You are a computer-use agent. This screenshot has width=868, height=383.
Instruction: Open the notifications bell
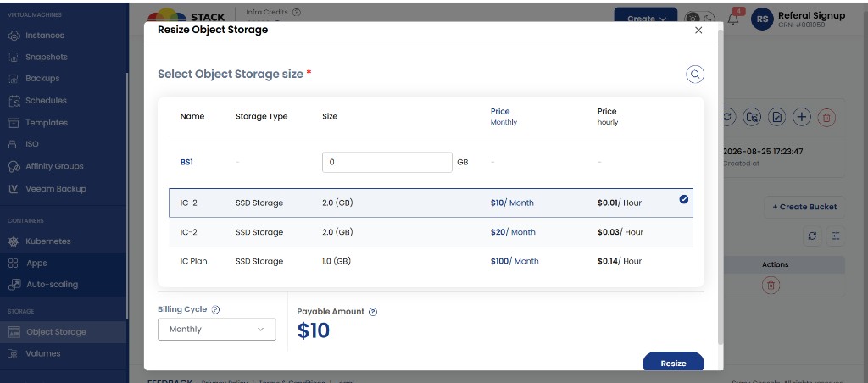(x=733, y=19)
